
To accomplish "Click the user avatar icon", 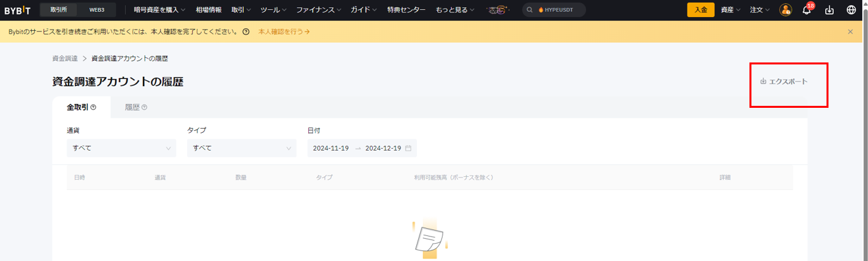I will (x=785, y=10).
